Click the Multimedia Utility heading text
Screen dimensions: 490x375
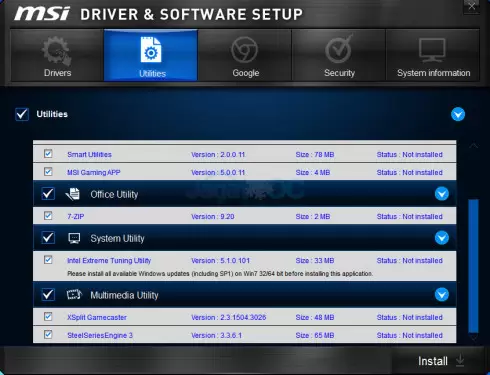coord(124,295)
